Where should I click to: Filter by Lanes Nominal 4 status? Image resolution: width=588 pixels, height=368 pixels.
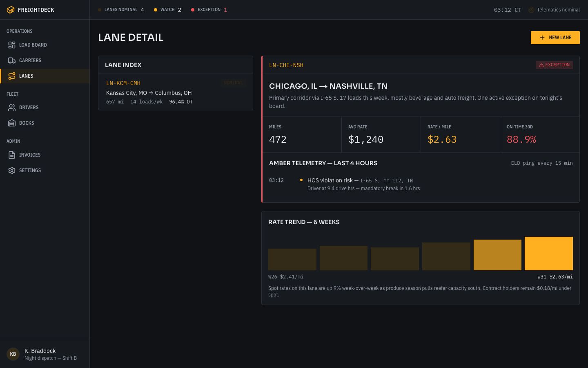tap(121, 10)
